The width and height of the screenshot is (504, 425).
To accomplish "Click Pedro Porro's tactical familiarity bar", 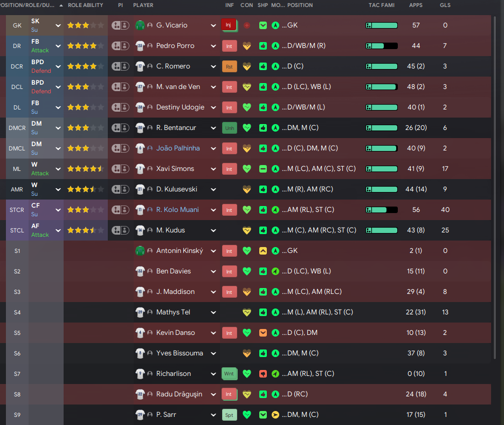I will pyautogui.click(x=382, y=46).
